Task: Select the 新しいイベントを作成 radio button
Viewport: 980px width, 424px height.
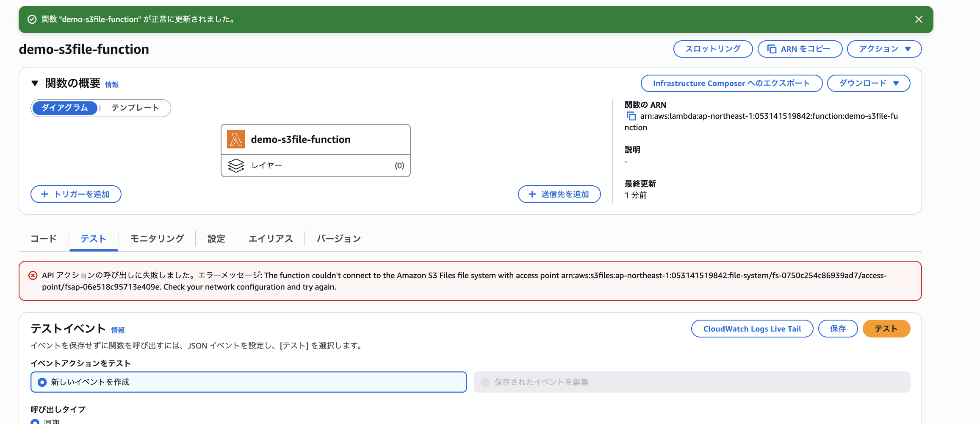Action: 42,382
